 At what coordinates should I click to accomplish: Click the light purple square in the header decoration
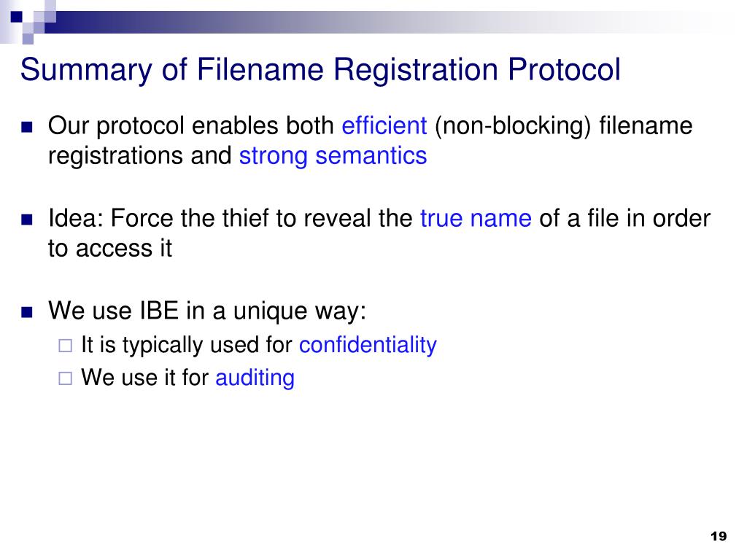28,39
